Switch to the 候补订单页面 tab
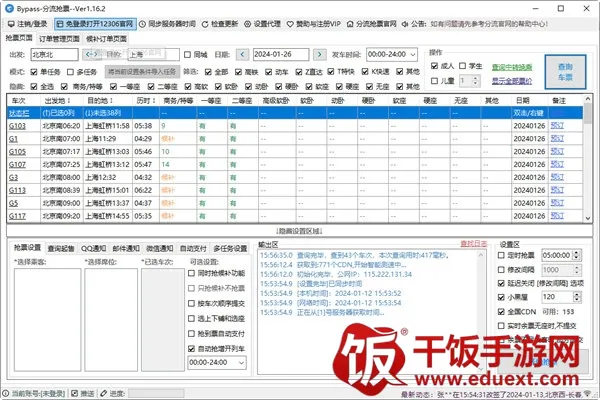The height and width of the screenshot is (400, 600). (106, 39)
